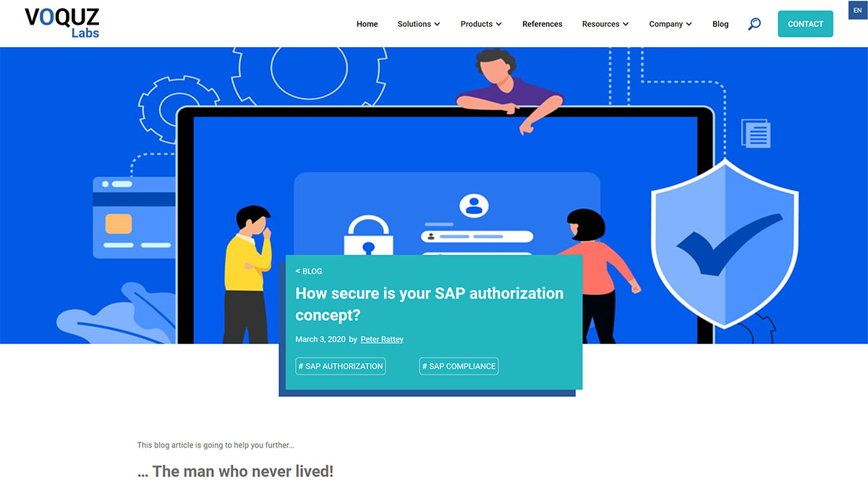Viewport: 868px width, 488px height.
Task: Select the # SAP COMPLIANCE tag
Action: [459, 366]
